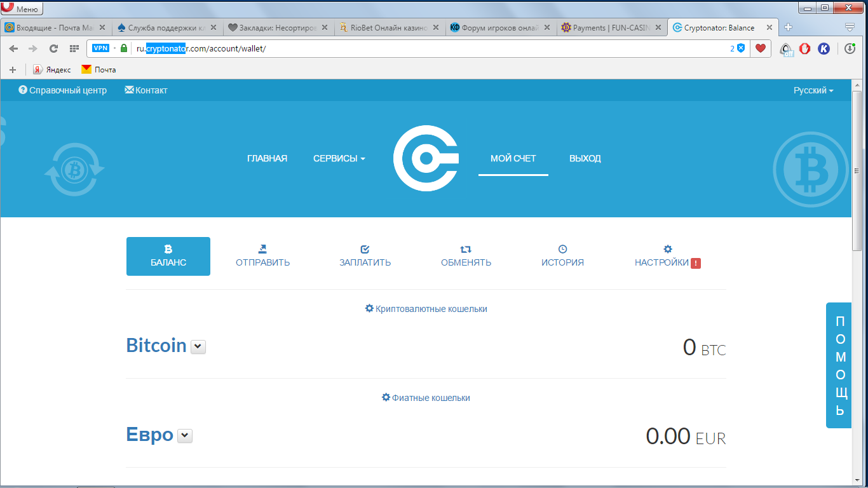Add page to bookmarks with heart icon

coord(760,48)
